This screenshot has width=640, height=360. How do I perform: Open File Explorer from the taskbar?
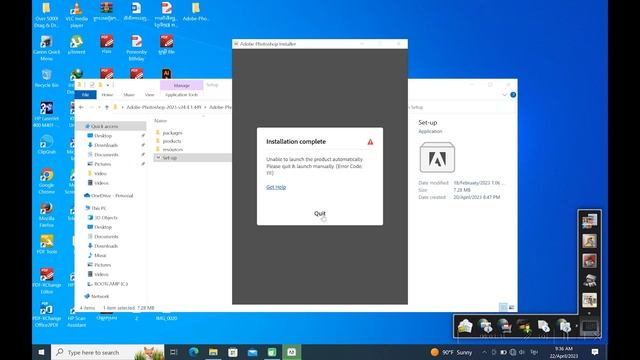tap(213, 352)
